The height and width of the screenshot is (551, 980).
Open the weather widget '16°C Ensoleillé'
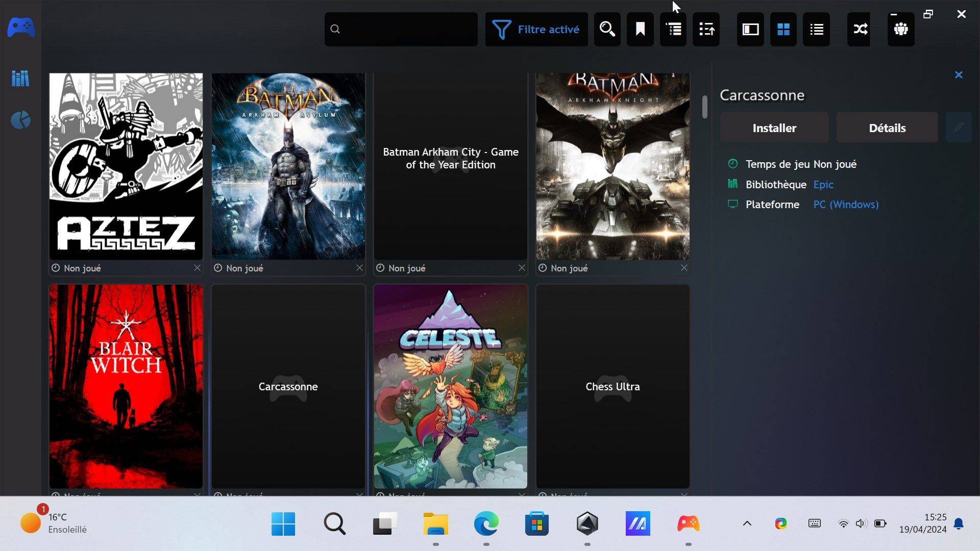(54, 523)
